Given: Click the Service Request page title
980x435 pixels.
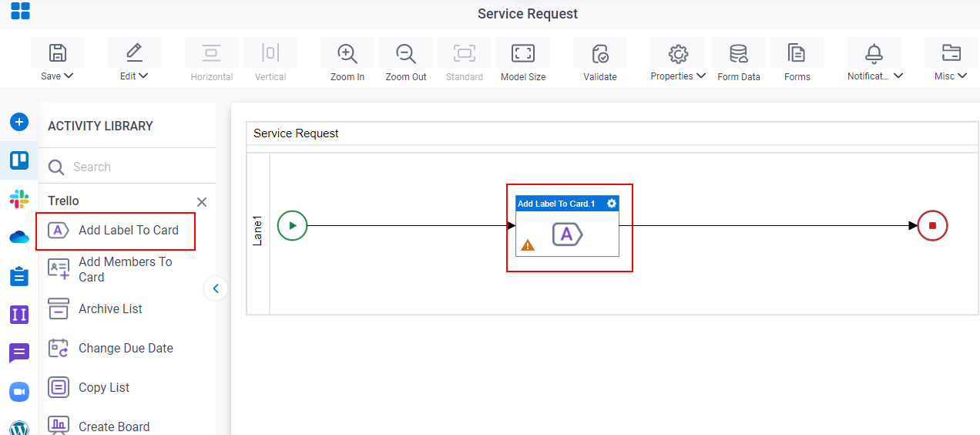Looking at the screenshot, I should coord(528,14).
